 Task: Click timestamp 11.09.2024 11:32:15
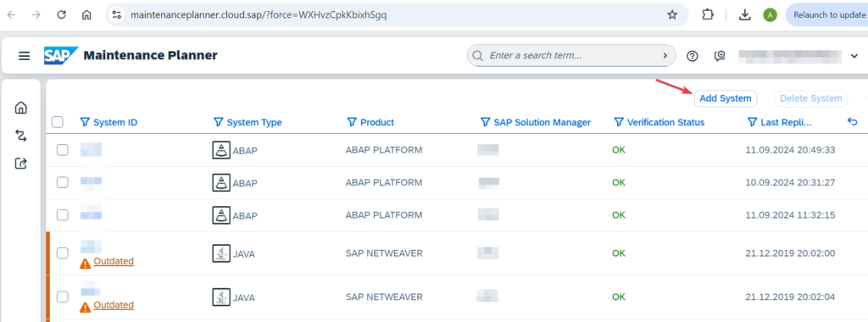[x=790, y=215]
